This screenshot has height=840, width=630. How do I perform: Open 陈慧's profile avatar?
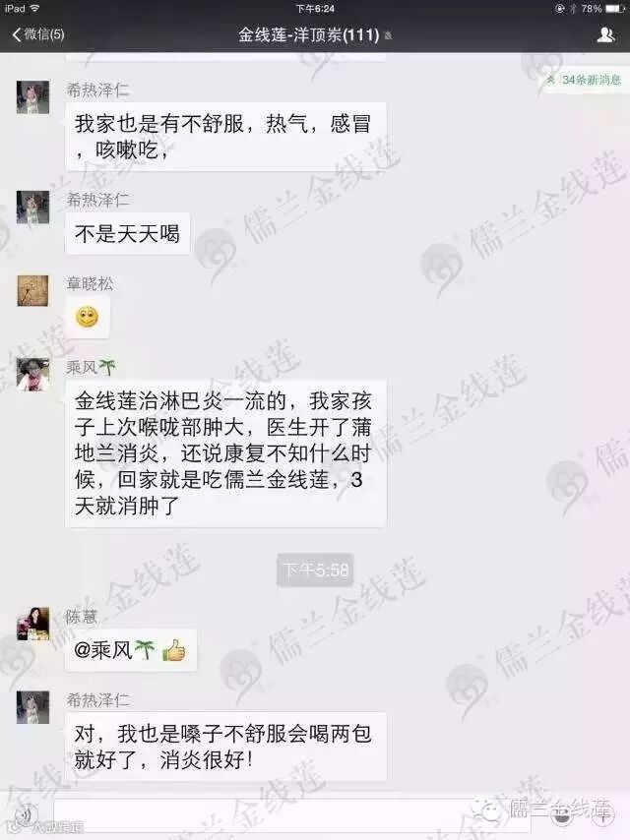coord(32,624)
